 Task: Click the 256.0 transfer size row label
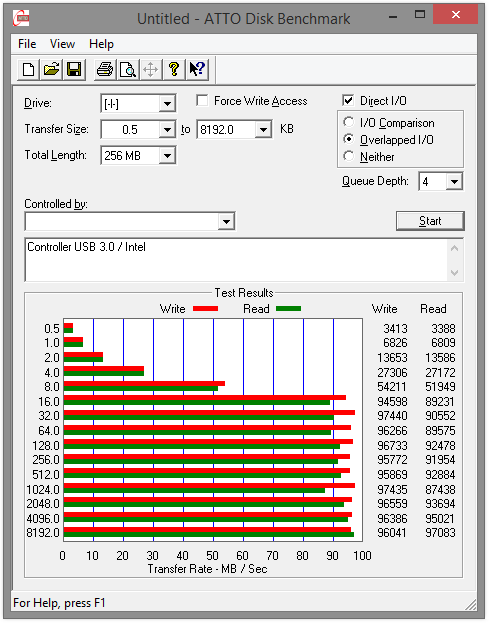point(46,460)
